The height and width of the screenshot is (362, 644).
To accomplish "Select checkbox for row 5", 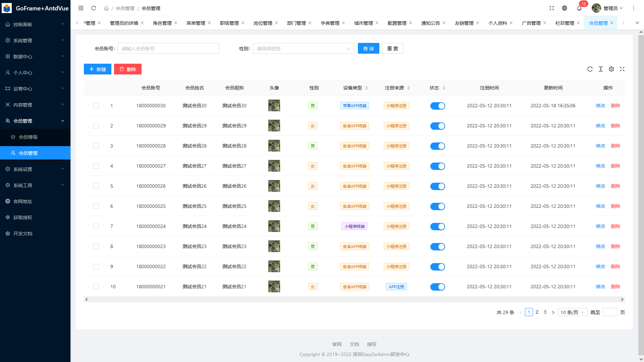I will click(x=96, y=186).
